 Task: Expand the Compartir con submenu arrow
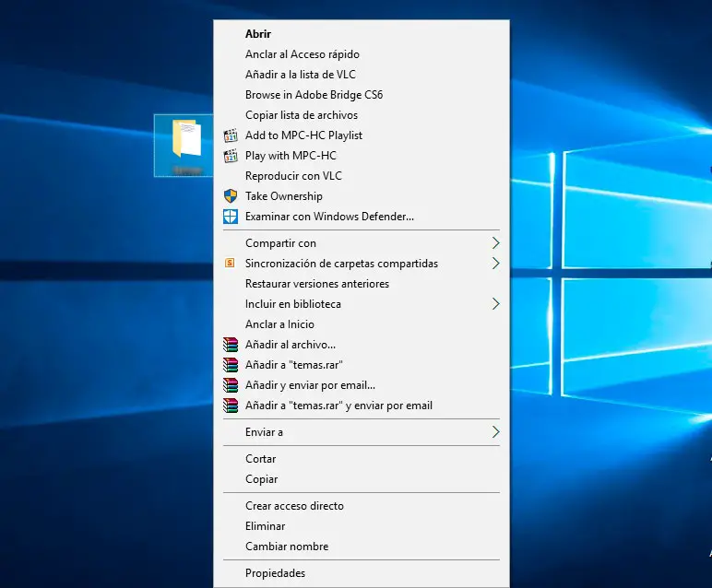[x=495, y=243]
